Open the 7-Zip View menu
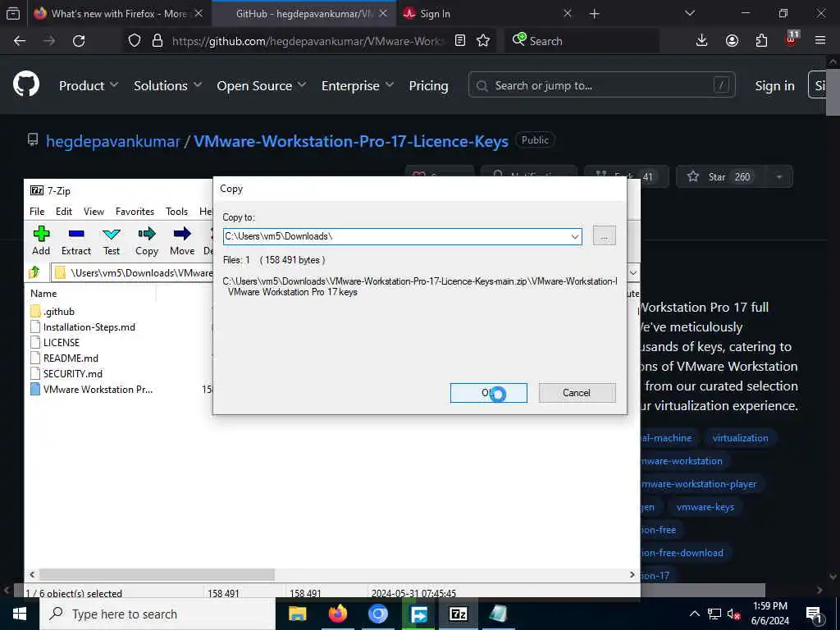This screenshot has width=840, height=630. pyautogui.click(x=94, y=212)
